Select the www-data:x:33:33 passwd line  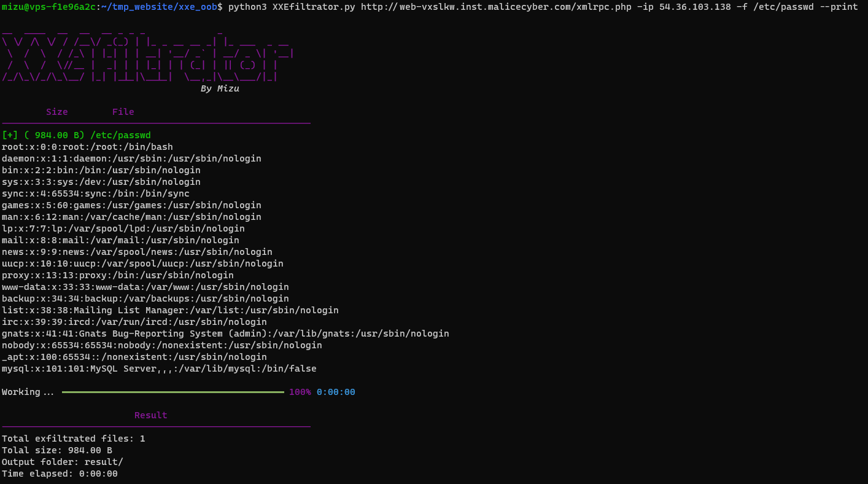pos(145,287)
